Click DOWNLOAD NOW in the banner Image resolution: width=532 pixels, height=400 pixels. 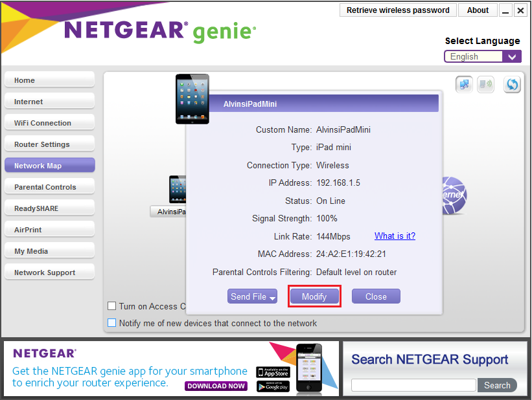coord(216,386)
